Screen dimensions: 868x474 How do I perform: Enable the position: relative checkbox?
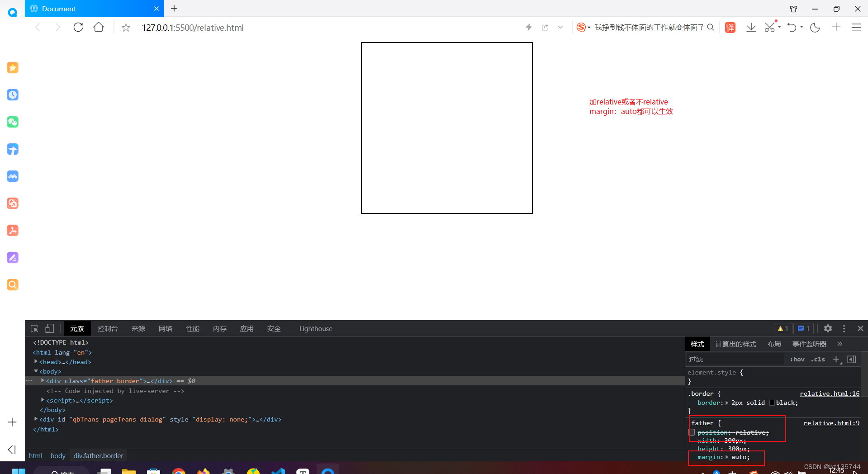pos(692,433)
